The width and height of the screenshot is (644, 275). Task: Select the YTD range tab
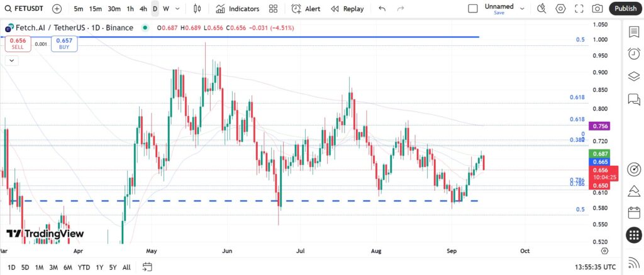84,267
